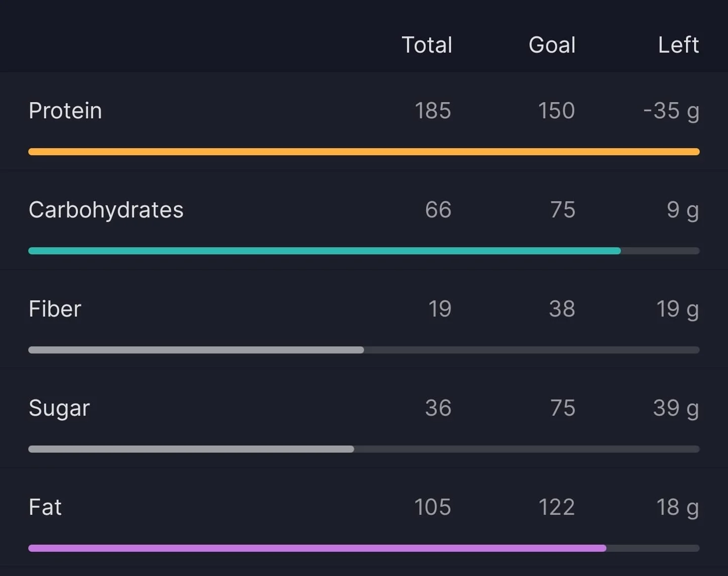728x576 pixels.
Task: Click Fat goal value 122
Action: click(557, 507)
